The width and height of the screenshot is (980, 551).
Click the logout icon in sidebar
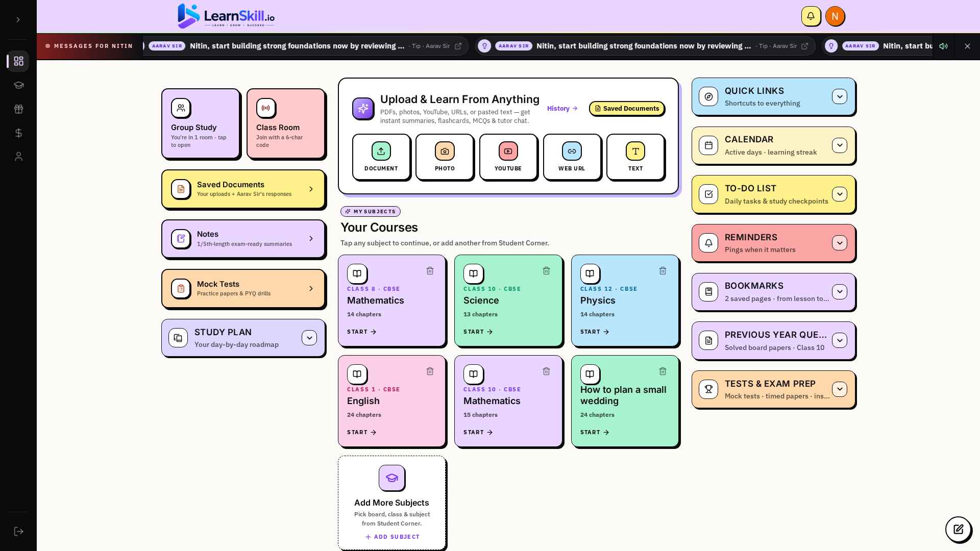click(x=18, y=532)
